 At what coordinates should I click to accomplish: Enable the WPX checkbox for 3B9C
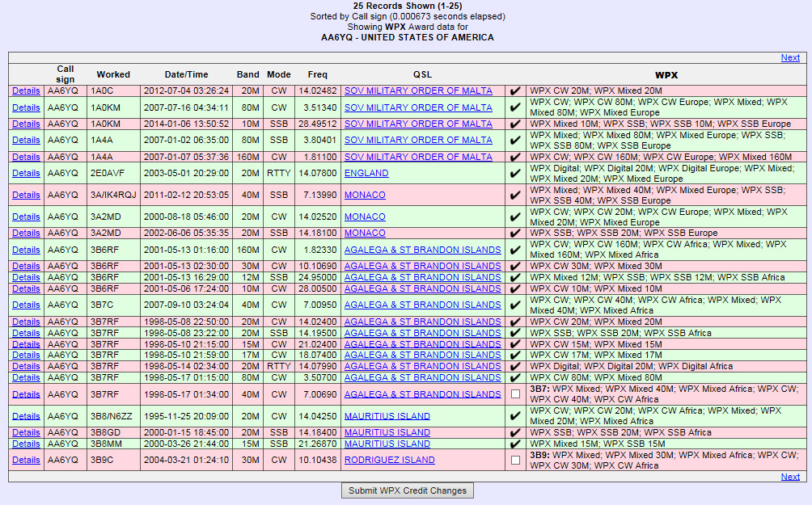pos(515,461)
